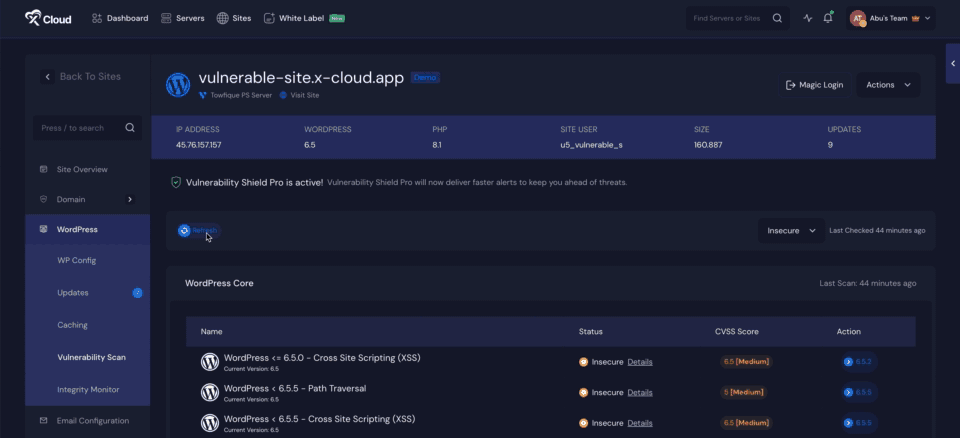The width and height of the screenshot is (960, 438).
Task: Open Details link for Path Traversal vulnerability
Action: click(x=640, y=392)
